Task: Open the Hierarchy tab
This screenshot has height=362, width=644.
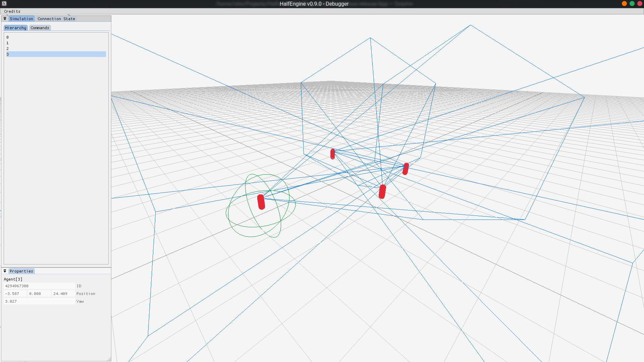Action: tap(15, 28)
